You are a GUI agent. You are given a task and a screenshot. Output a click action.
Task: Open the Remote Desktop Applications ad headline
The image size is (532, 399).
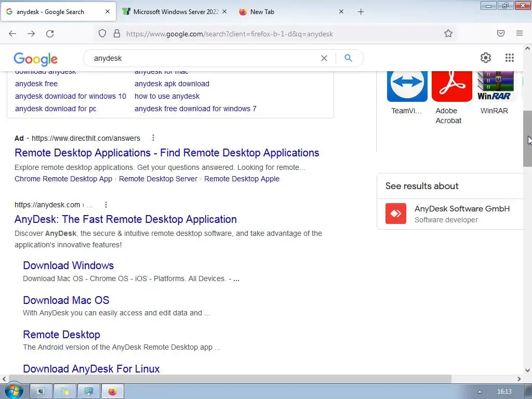tap(167, 153)
